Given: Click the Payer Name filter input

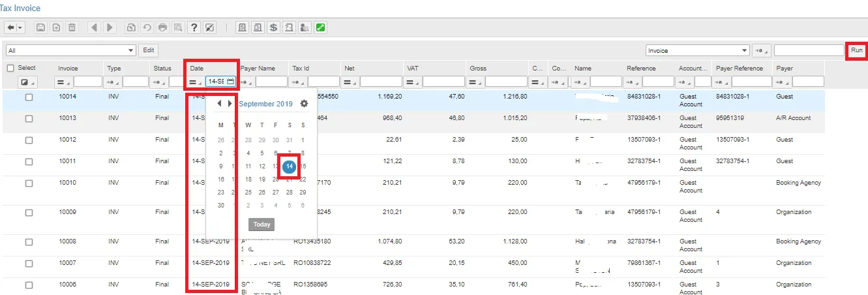Looking at the screenshot, I should (271, 82).
